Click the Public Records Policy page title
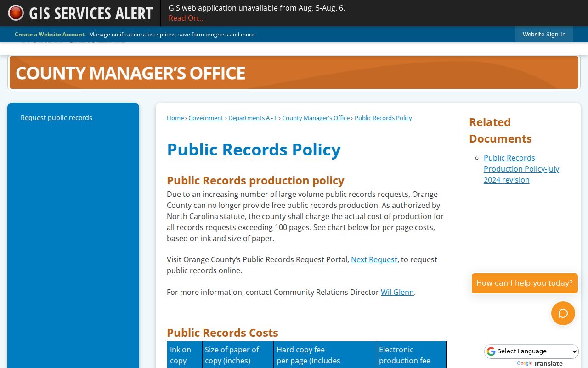The width and height of the screenshot is (588, 368). pyautogui.click(x=254, y=149)
